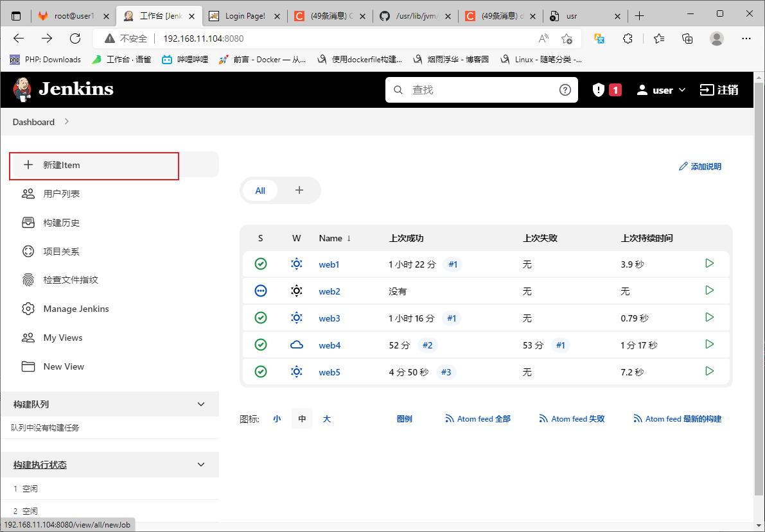
Task: Open the PHP: Downloads bookmark
Action: pos(46,60)
